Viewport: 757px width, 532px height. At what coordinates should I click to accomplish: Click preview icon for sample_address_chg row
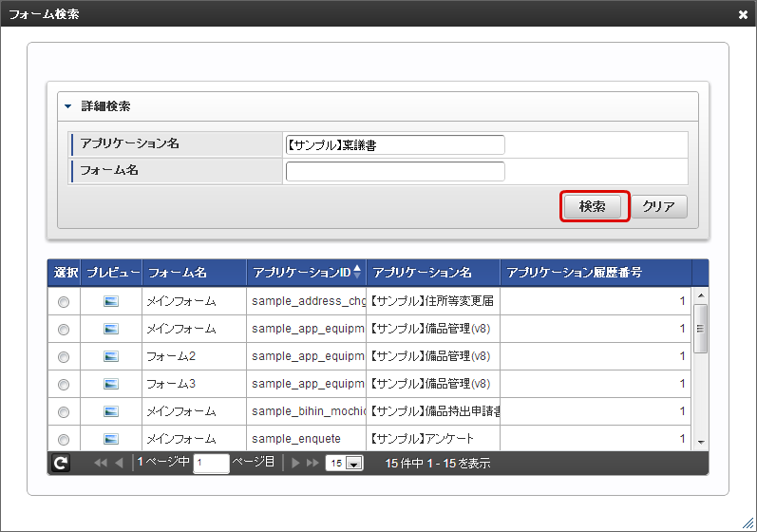click(x=111, y=301)
